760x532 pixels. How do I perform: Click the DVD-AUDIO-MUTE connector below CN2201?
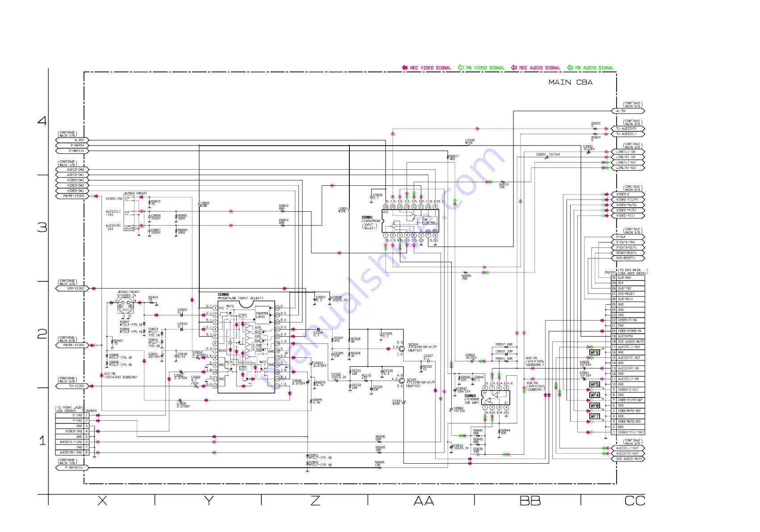tap(628, 459)
